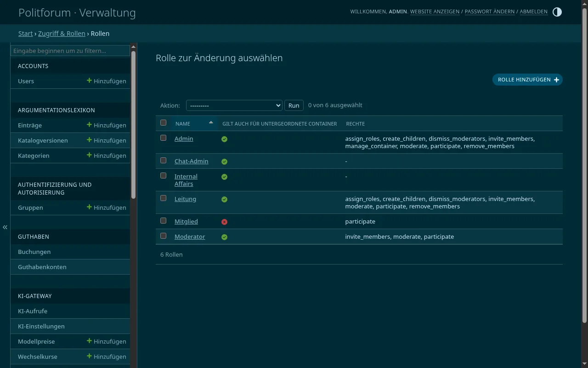Viewport: 588px width, 368px height.
Task: Tick the checkbox for the Leitung role
Action: click(x=163, y=198)
